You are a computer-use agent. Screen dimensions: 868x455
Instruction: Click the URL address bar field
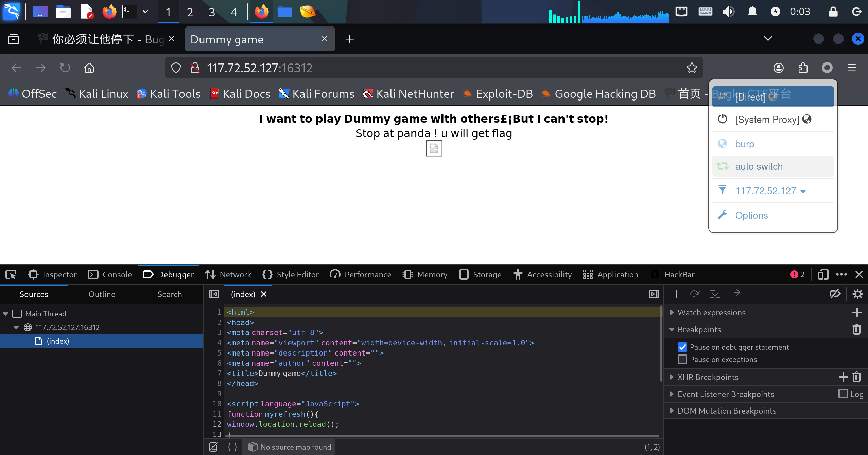pos(408,68)
